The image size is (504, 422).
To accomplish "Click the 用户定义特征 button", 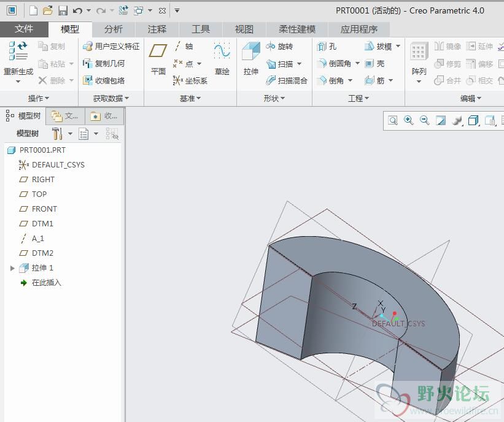I will (x=111, y=47).
